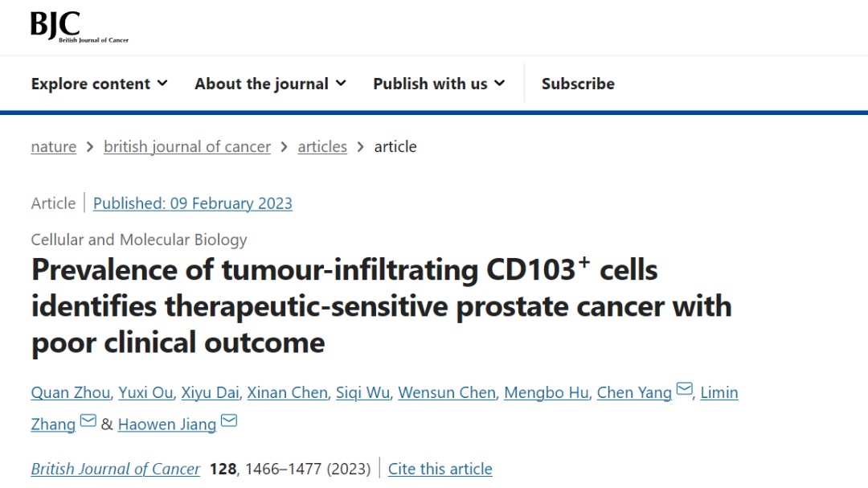Click the Cite this article link
This screenshot has width=868, height=488.
[440, 470]
